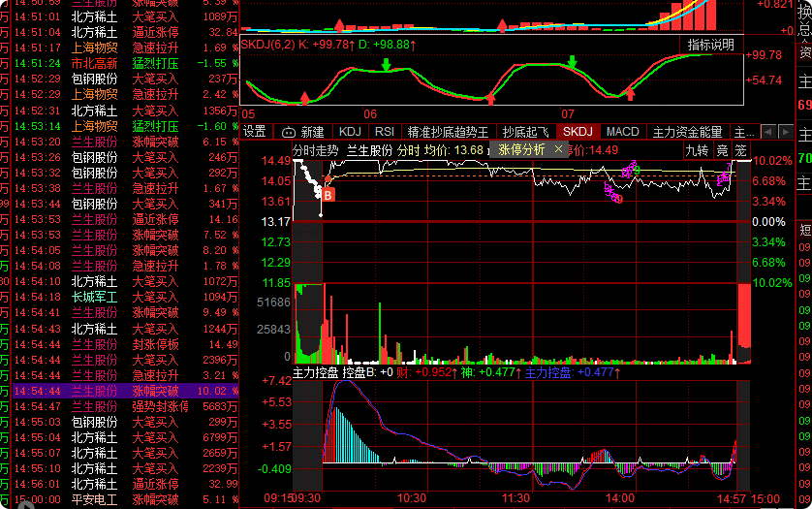Click the +99.78 SKDJ scale value

[764, 55]
